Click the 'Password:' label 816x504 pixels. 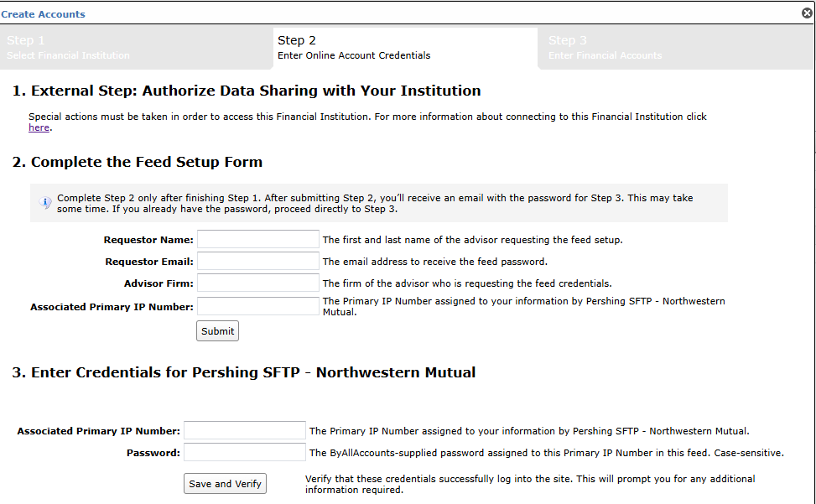point(153,453)
